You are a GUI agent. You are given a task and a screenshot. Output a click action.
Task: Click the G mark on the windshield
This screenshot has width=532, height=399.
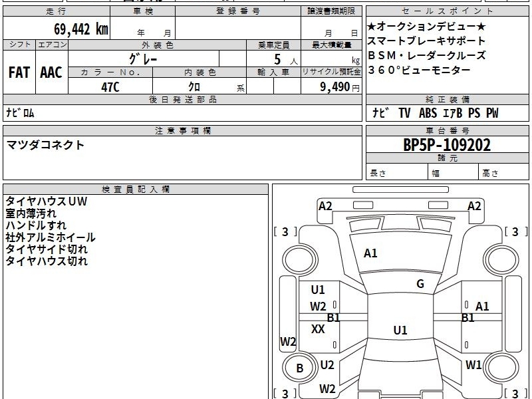coord(420,284)
